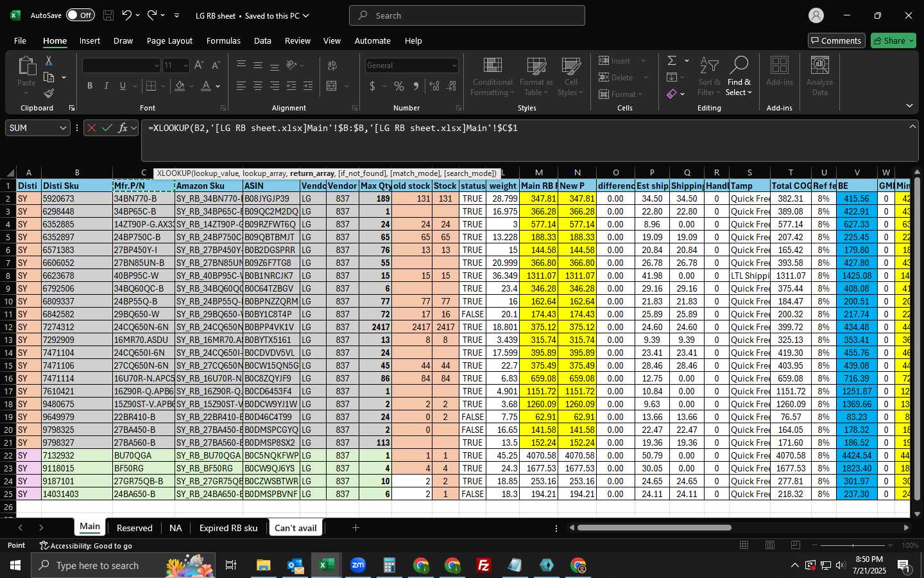Switch to Page Layout view icon
This screenshot has width=924, height=578.
tap(770, 545)
